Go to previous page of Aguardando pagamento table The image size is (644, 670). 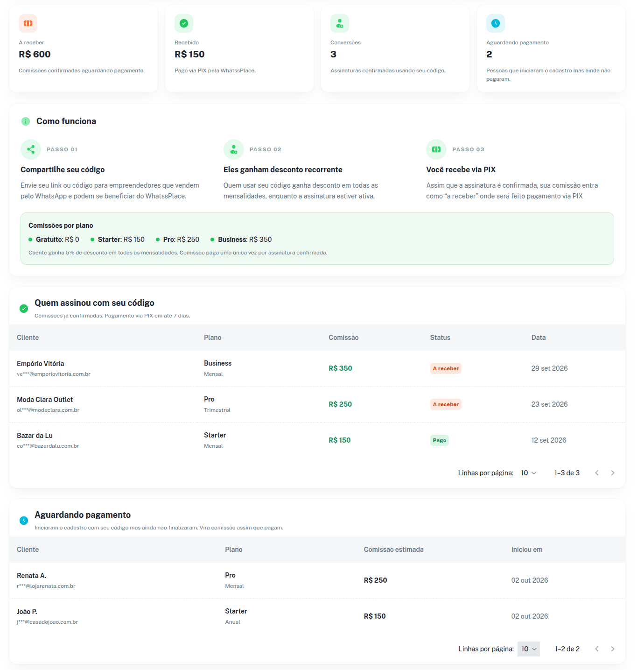(x=597, y=649)
